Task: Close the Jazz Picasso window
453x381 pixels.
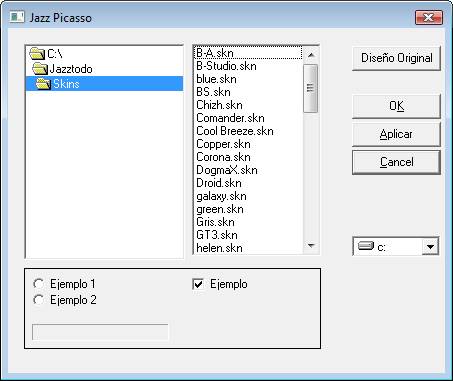Action: [x=429, y=17]
